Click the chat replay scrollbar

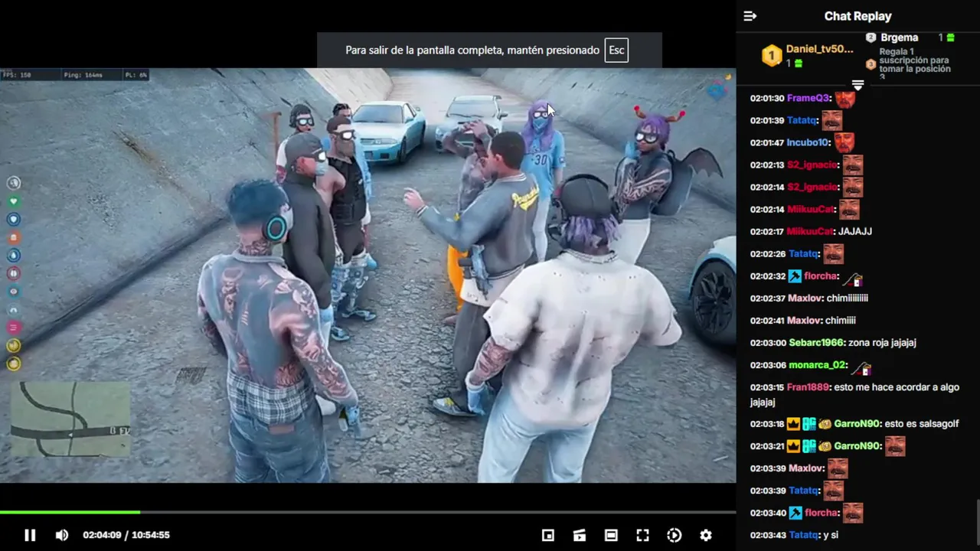[x=977, y=520]
